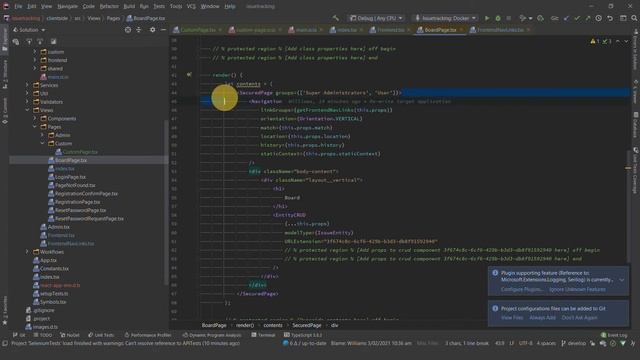Collapse the Pages folder

pyautogui.click(x=35, y=127)
